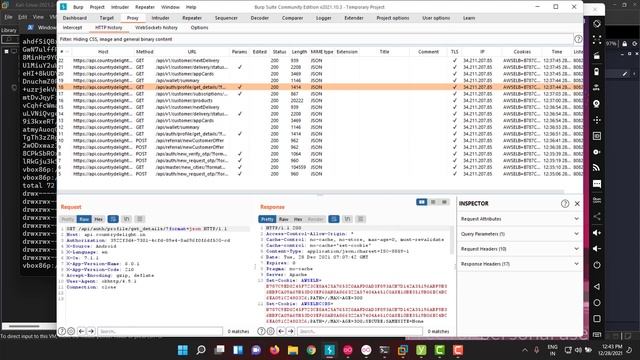
Task: Sort history by Status column header
Action: (x=279, y=52)
